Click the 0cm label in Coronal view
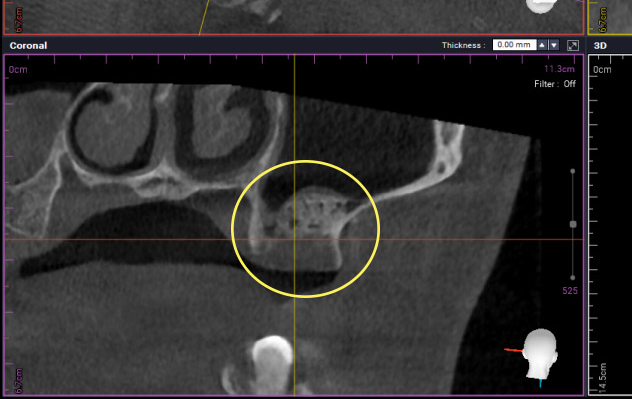 coord(18,70)
